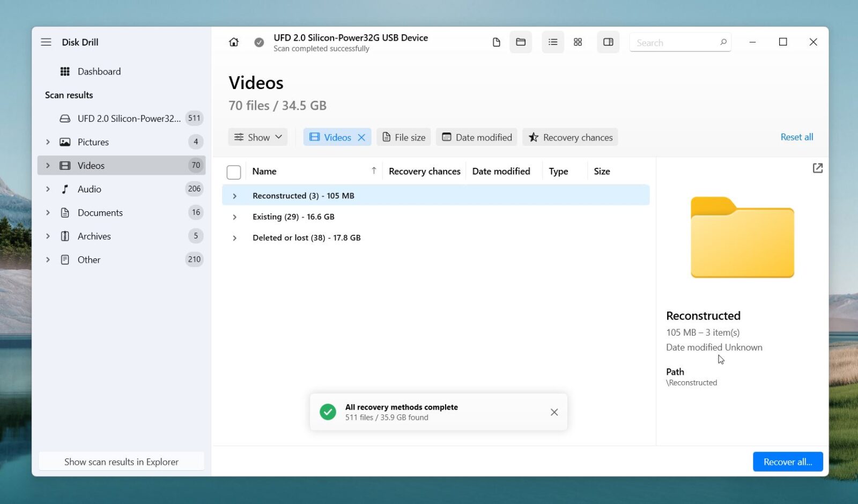Expand the Deleted or lost group
This screenshot has height=504, width=858.
pyautogui.click(x=234, y=238)
